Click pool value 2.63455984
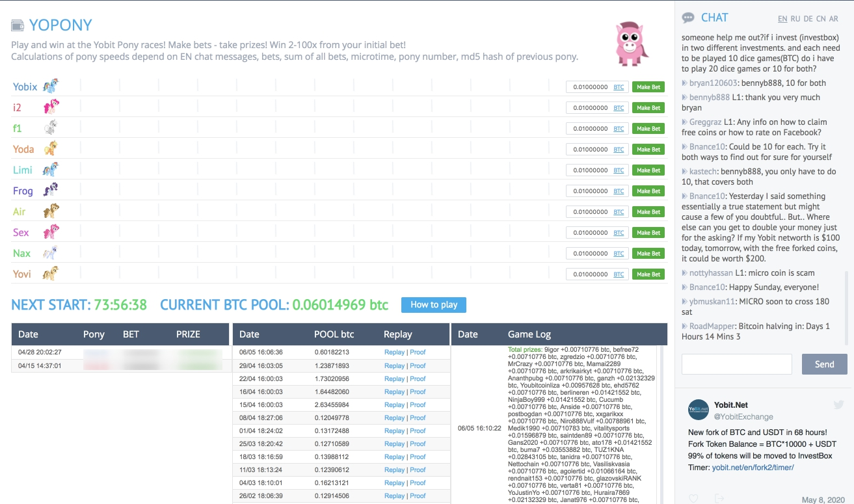The height and width of the screenshot is (504, 854). (x=332, y=405)
